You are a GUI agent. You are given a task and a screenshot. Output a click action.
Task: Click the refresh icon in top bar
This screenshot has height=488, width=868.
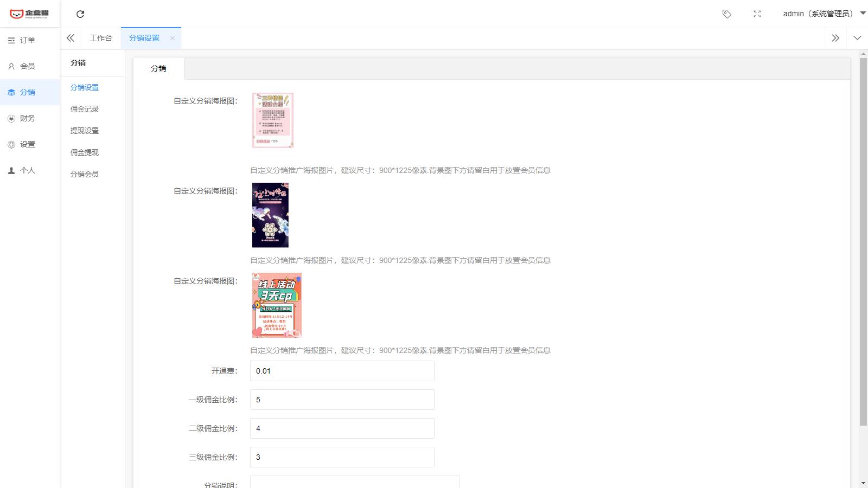(x=80, y=14)
